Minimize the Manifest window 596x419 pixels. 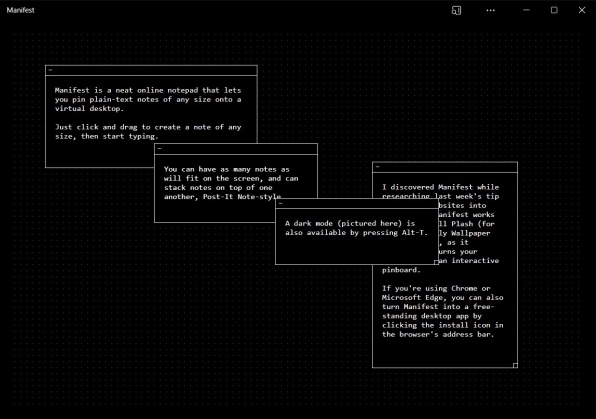[x=526, y=10]
